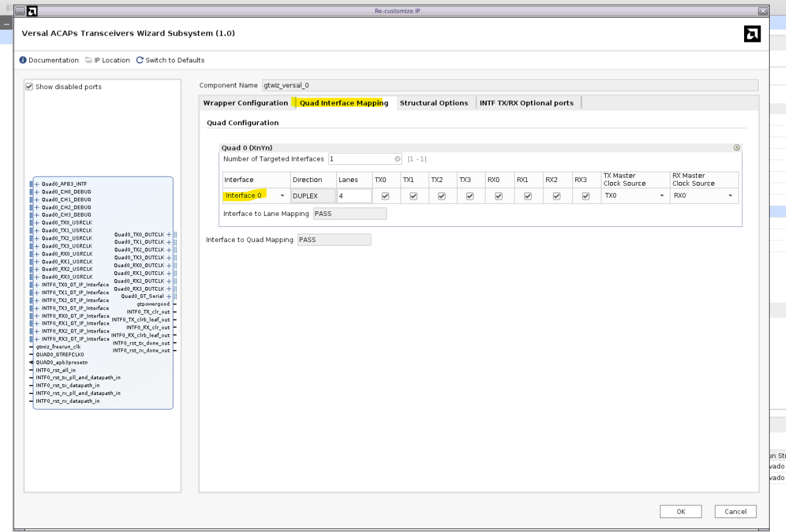Expand the Quad0_GT_Serial port plus icon

click(169, 296)
